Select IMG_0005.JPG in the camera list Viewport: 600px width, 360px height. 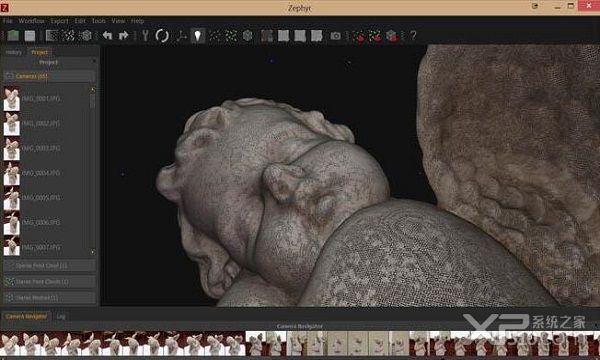click(41, 198)
